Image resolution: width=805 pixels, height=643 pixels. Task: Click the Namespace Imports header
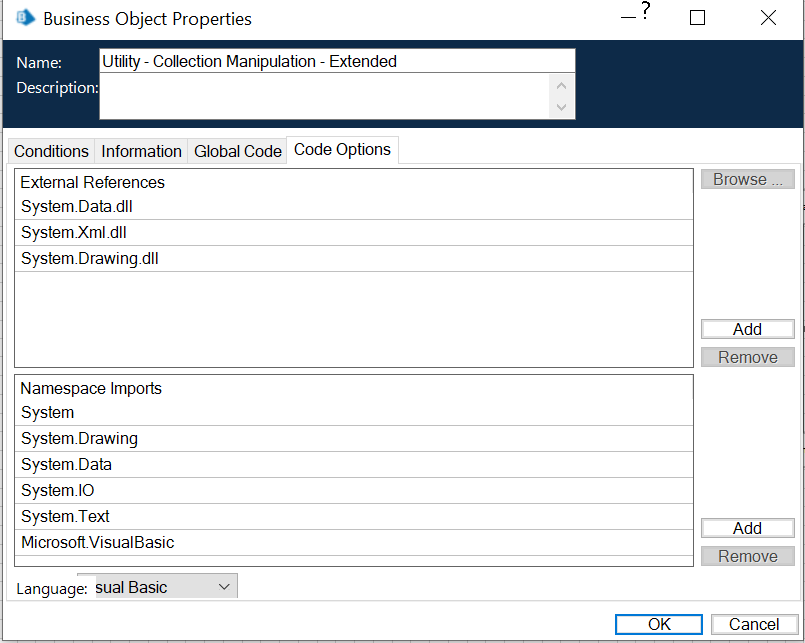tap(91, 388)
